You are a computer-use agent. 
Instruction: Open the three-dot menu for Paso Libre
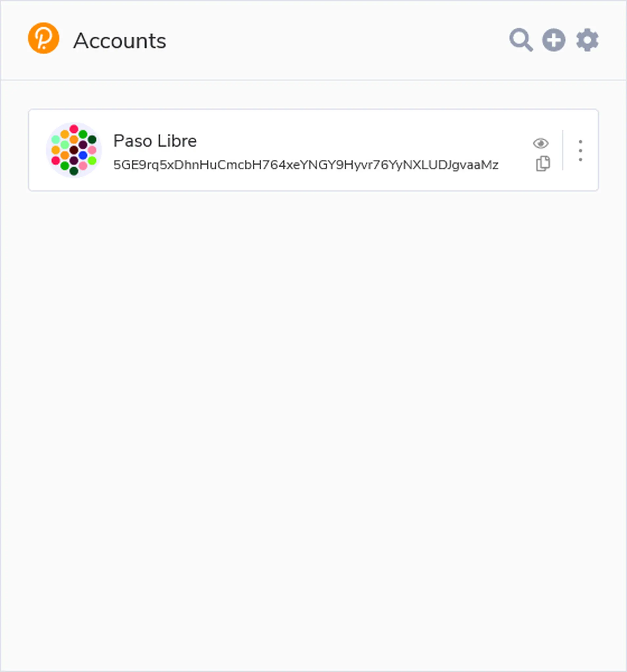click(580, 150)
